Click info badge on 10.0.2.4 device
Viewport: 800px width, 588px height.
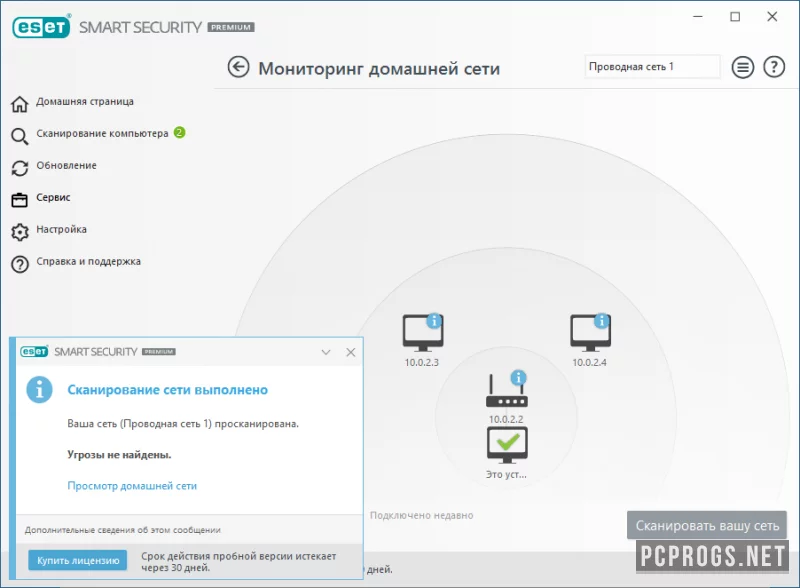pyautogui.click(x=602, y=321)
